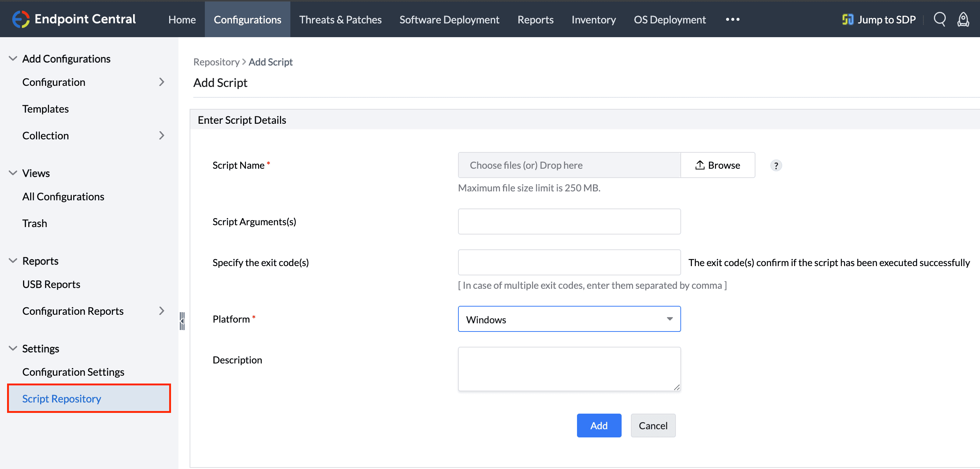Click the Browse upload button
980x469 pixels.
[x=718, y=165]
